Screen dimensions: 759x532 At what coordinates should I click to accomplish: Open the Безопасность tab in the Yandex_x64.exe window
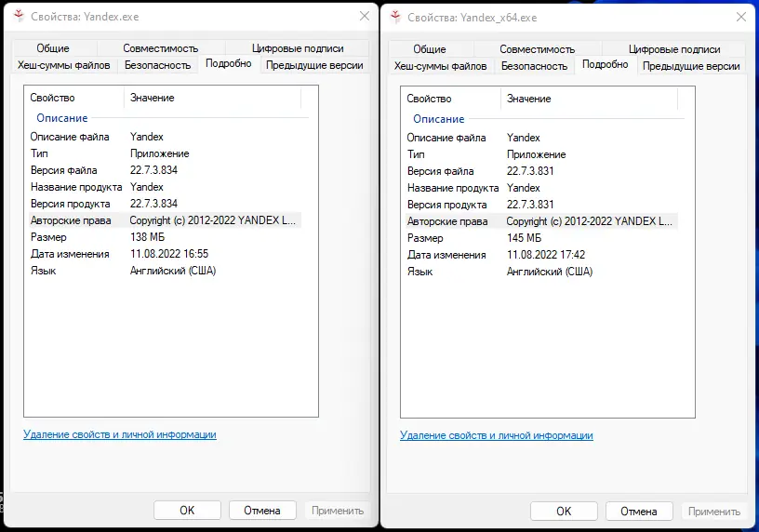[534, 66]
